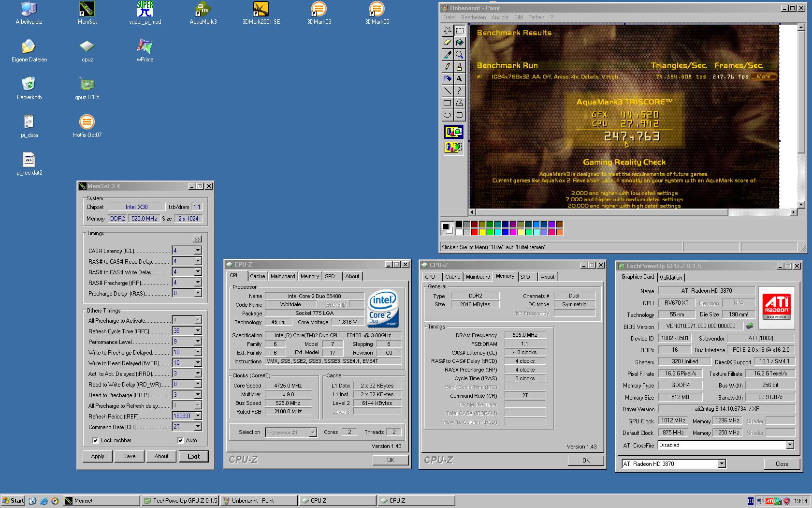Open the Refresh Cycle Time (tRFC) dropdown

pyautogui.click(x=198, y=331)
